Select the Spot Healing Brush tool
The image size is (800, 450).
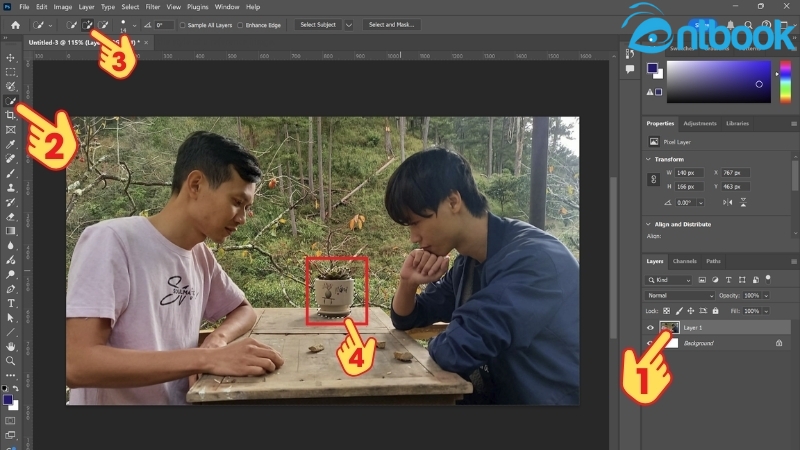10,159
